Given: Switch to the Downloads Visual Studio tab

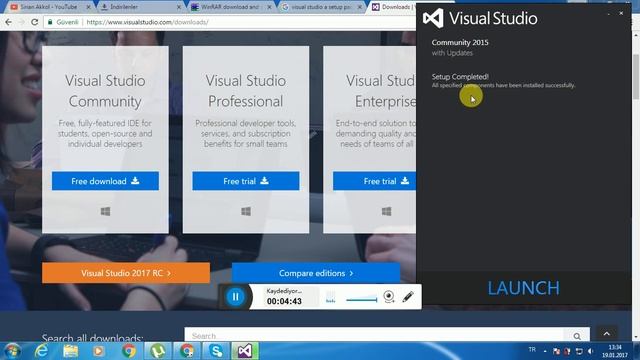Looking at the screenshot, I should 394,7.
